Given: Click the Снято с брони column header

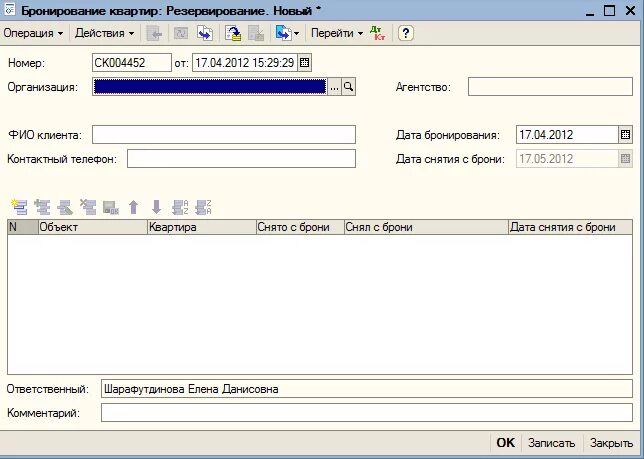Looking at the screenshot, I should [x=300, y=227].
